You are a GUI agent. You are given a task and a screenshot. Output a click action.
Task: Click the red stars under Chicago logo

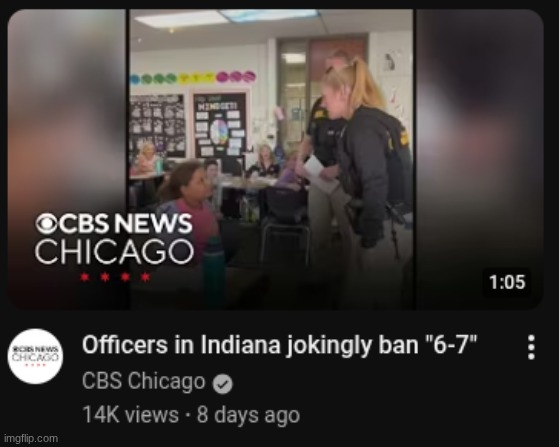coord(115,277)
